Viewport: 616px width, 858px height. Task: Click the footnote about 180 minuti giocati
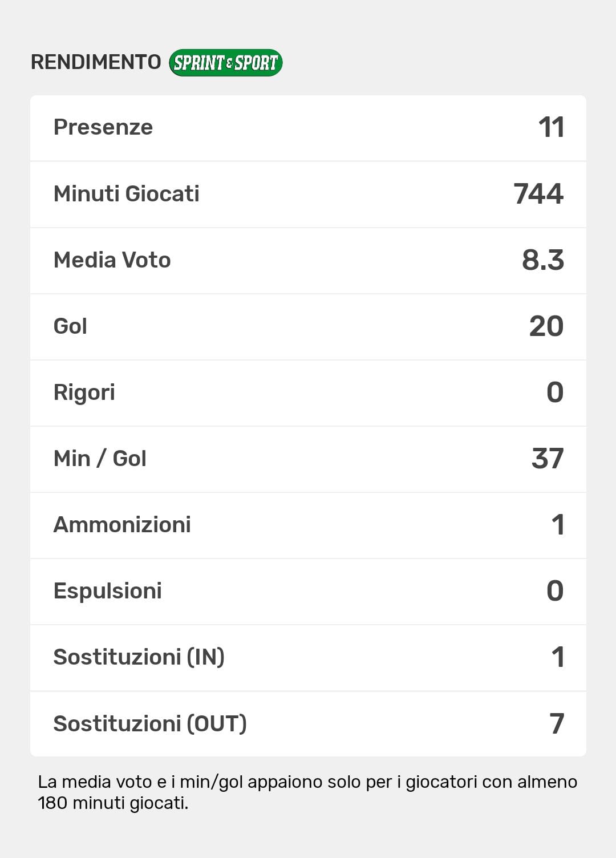[x=307, y=792]
